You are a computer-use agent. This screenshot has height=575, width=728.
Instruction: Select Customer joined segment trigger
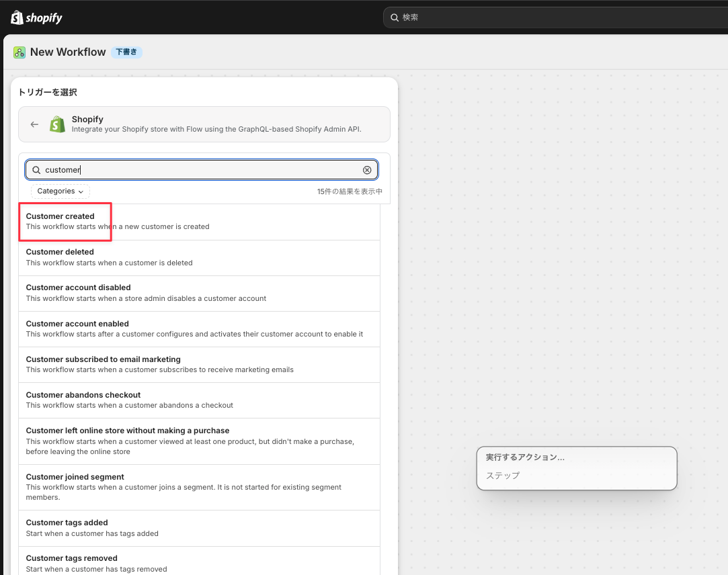coord(199,487)
